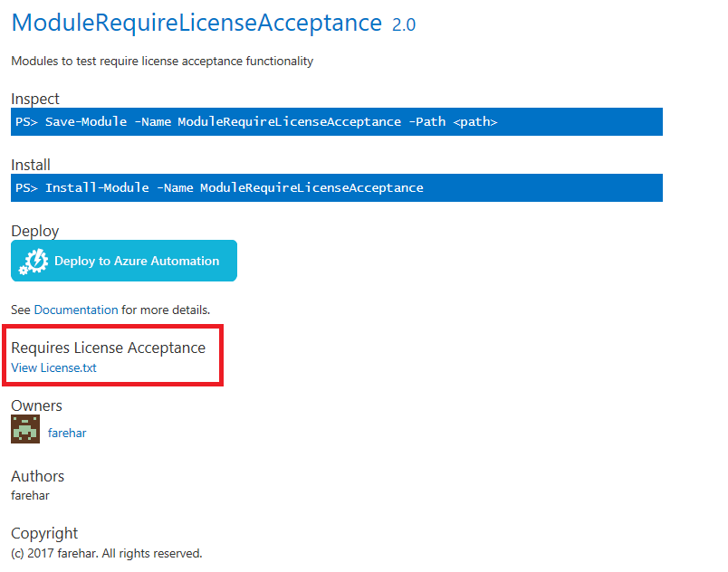Click the Copyright section heading

pyautogui.click(x=43, y=533)
